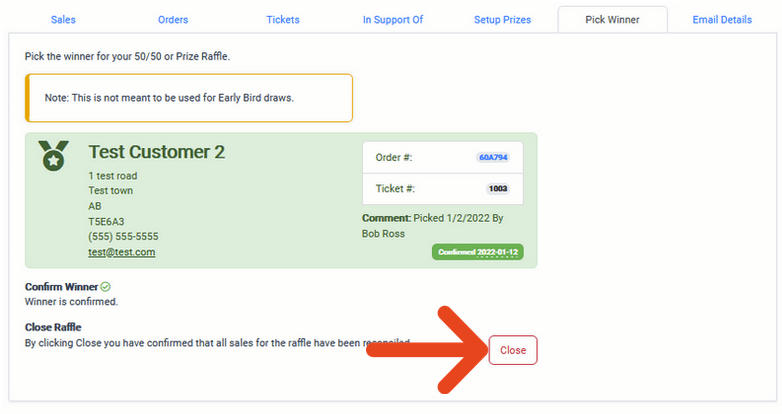Click the Confirm Winner heading
782x414 pixels.
[61, 287]
